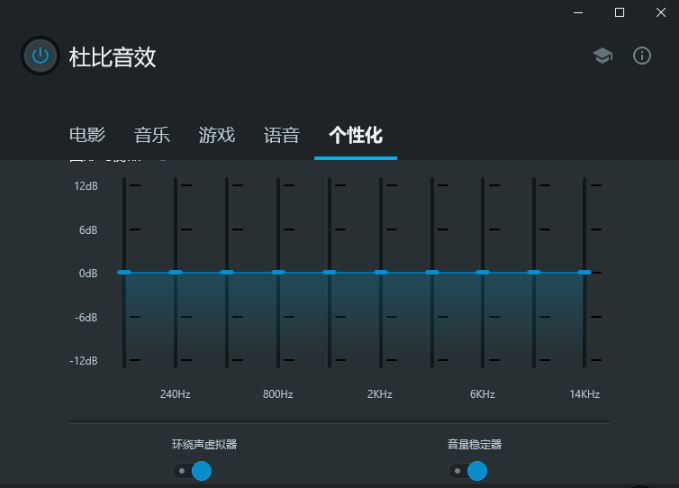
Task: Minimize the Dolby audio window
Action: 579,12
